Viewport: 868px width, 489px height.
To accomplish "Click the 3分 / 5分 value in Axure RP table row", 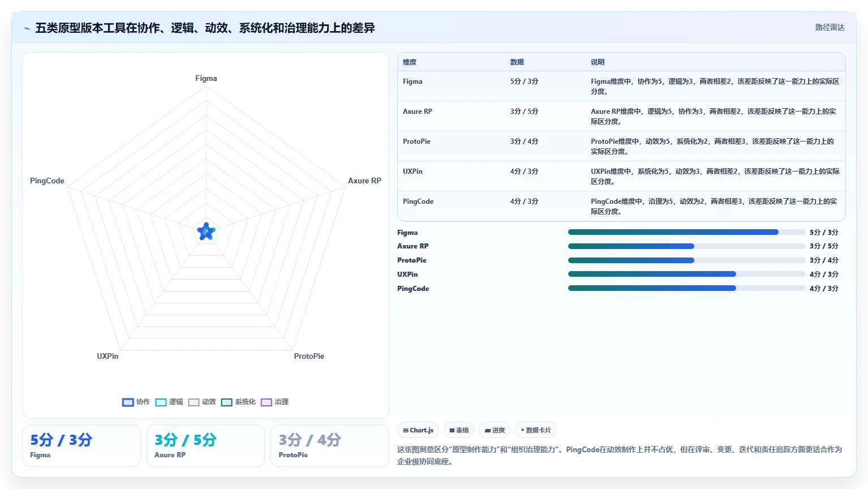I will (x=524, y=111).
